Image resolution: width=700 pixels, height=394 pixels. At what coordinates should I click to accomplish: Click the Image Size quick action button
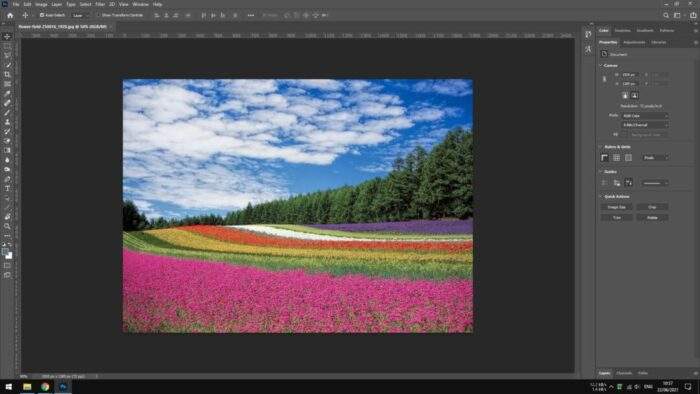coord(617,207)
